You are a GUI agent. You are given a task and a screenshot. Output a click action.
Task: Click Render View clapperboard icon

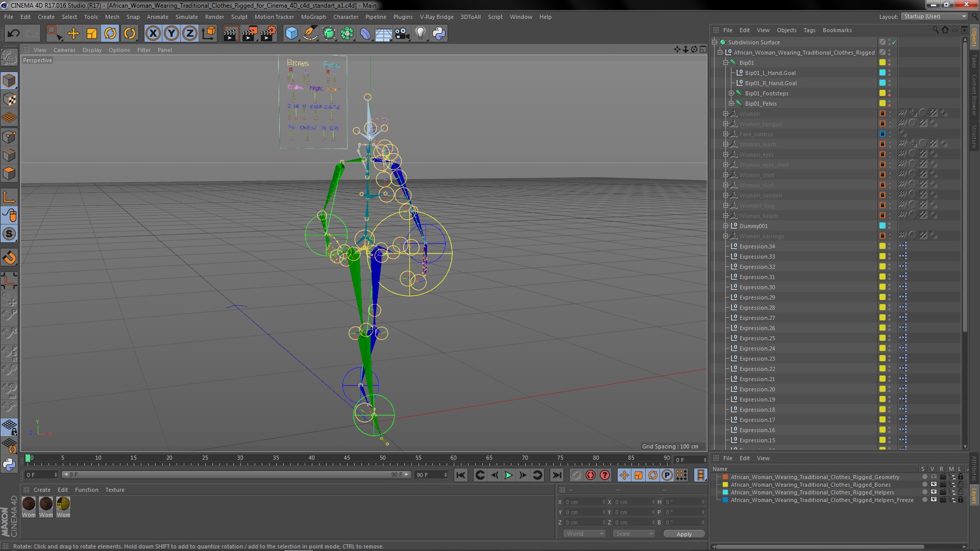231,34
